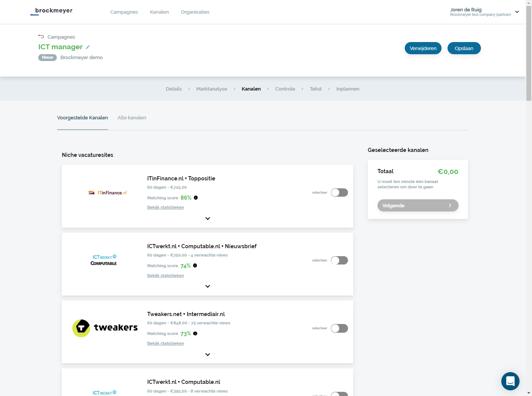532x396 pixels.
Task: Click ITinFinance.nl + Toppositie title
Action: pos(181,178)
